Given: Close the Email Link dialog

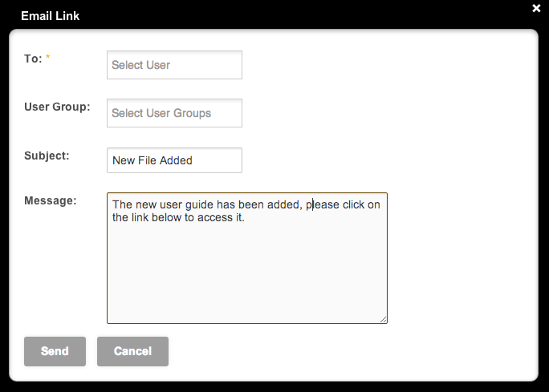Looking at the screenshot, I should [x=536, y=8].
